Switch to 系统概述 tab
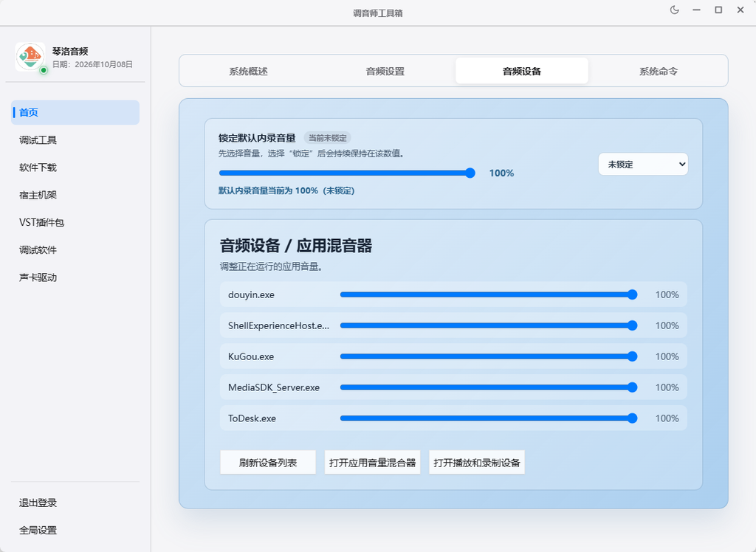This screenshot has height=552, width=756. click(248, 71)
